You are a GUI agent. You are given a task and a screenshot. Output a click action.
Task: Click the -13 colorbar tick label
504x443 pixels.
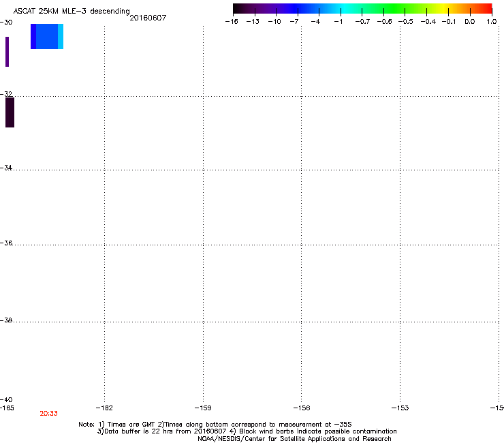click(x=253, y=22)
